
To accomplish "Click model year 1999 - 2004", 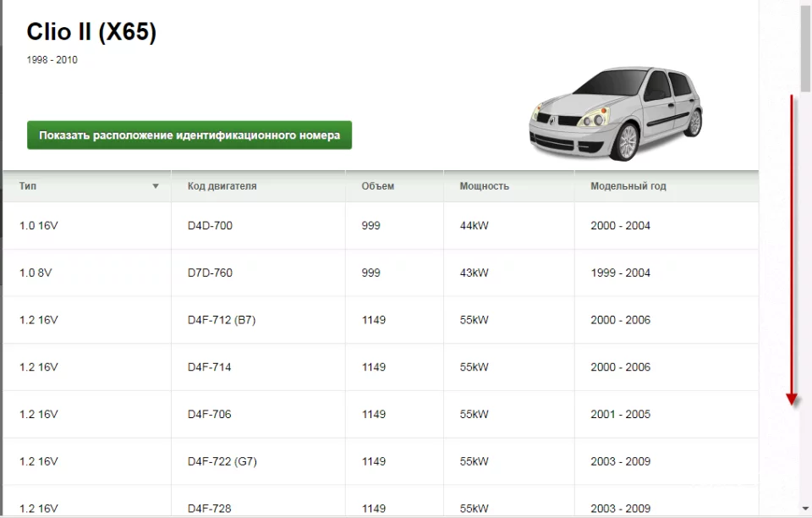I will [620, 273].
